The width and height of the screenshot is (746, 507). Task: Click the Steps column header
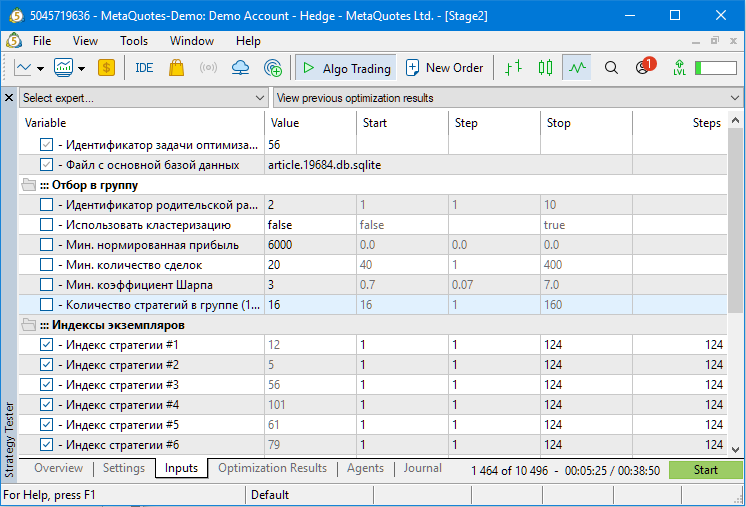[680, 123]
